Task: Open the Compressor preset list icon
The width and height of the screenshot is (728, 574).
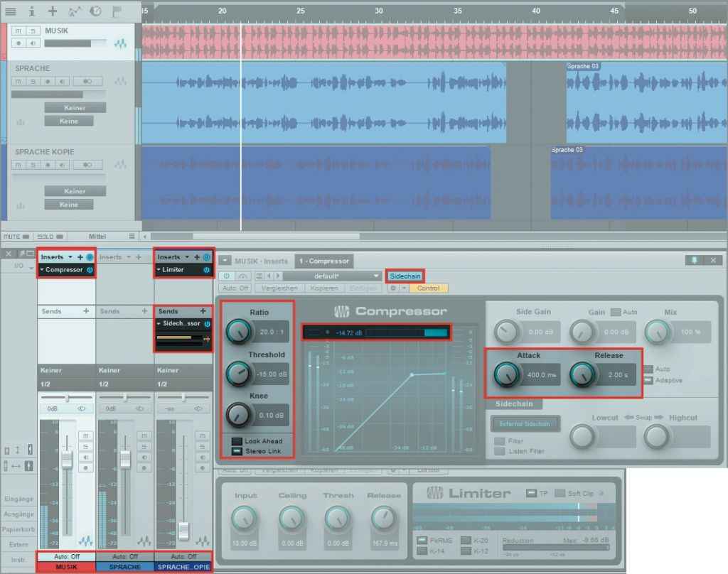Action: click(259, 276)
